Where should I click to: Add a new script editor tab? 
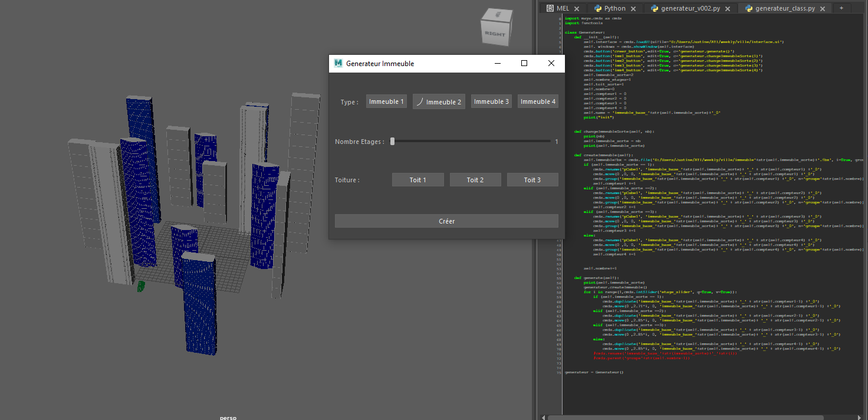[x=841, y=8]
